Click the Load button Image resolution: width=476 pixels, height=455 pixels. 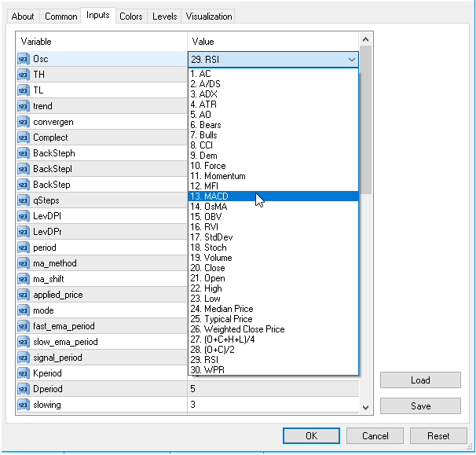(420, 380)
